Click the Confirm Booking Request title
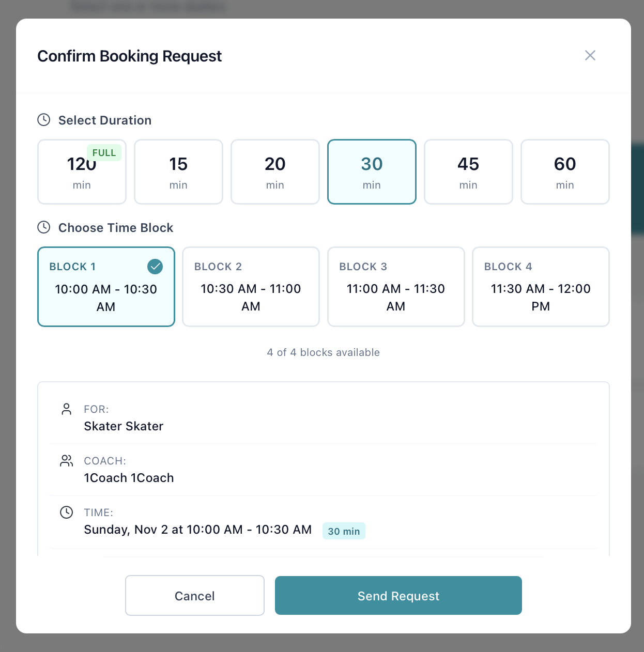 [x=129, y=56]
